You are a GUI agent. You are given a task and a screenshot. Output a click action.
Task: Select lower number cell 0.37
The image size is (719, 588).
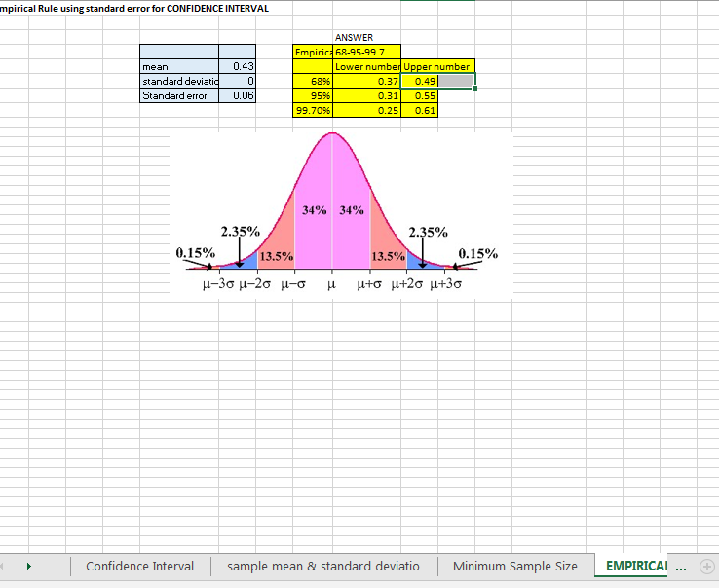[x=366, y=81]
